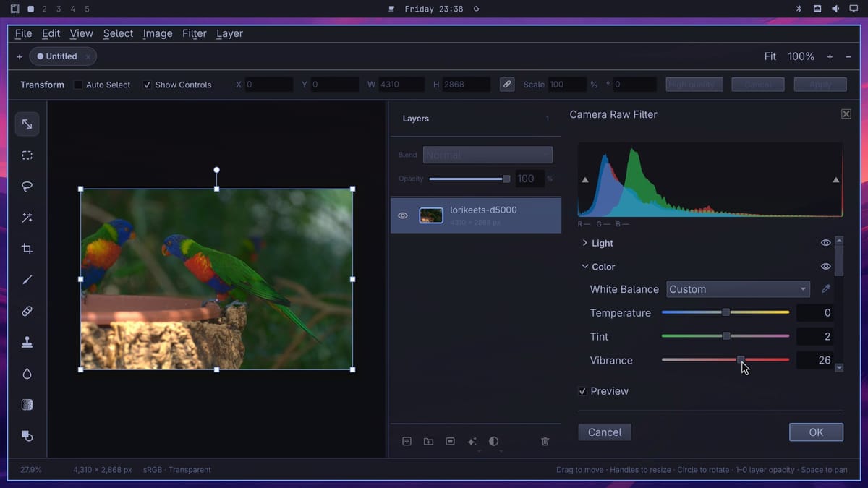Toggle histogram highlight clipping triangle
Image resolution: width=868 pixels, height=488 pixels.
[836, 180]
